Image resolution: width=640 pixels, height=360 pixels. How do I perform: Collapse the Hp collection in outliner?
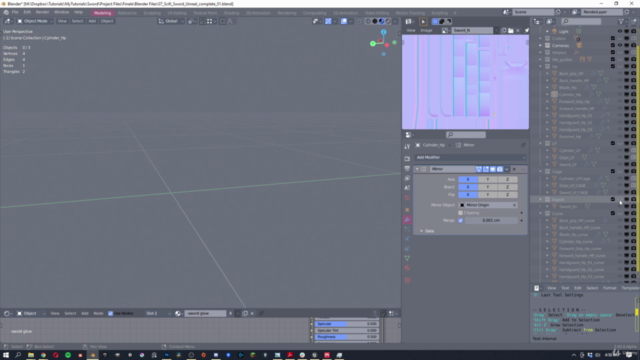point(541,67)
